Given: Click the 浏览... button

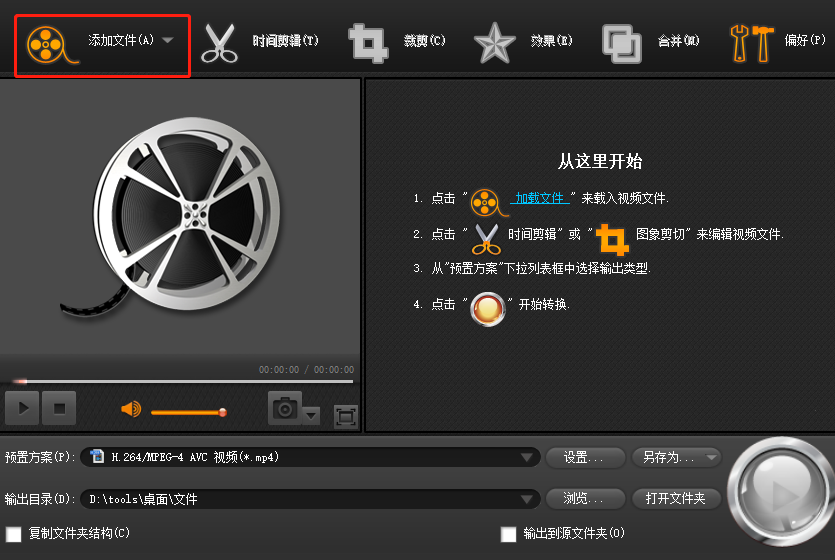Looking at the screenshot, I should pos(585,498).
